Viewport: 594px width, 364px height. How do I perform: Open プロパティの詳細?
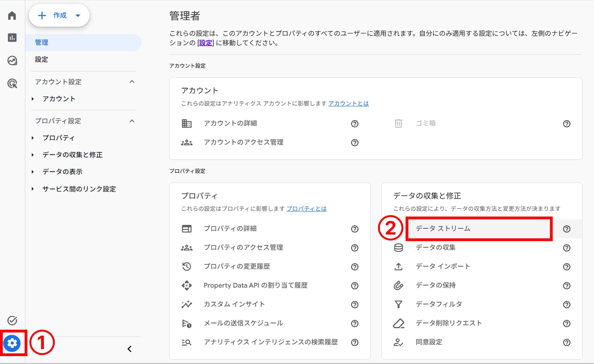point(230,229)
